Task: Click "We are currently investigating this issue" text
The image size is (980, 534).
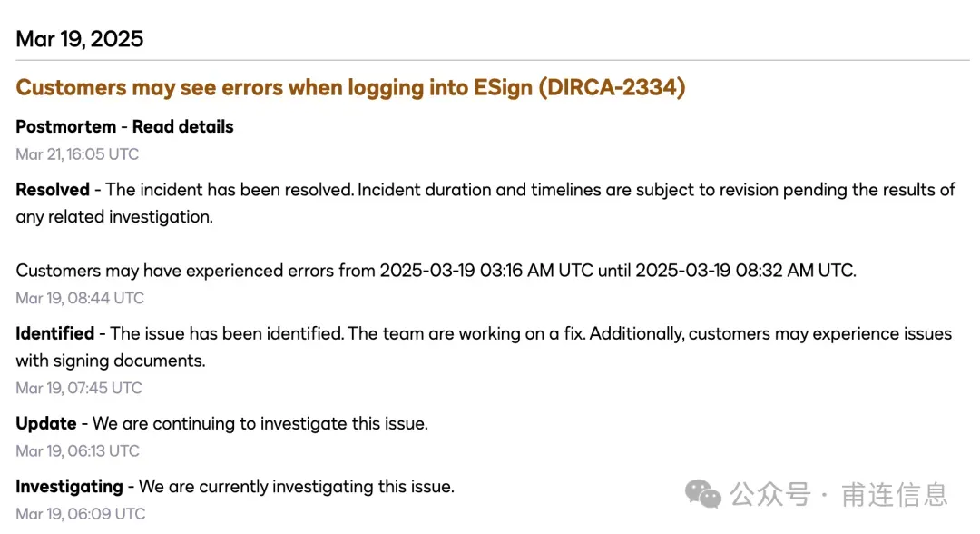Action: [x=296, y=487]
